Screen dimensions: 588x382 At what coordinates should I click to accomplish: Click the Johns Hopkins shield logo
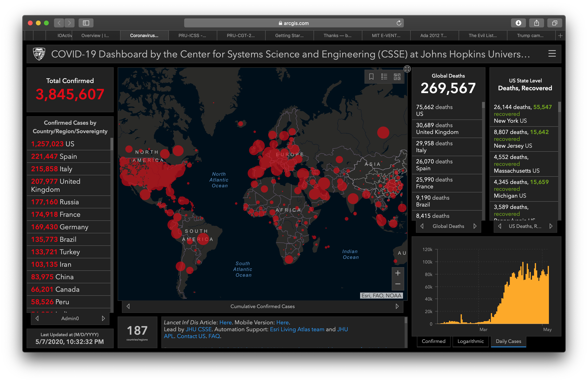pos(39,54)
